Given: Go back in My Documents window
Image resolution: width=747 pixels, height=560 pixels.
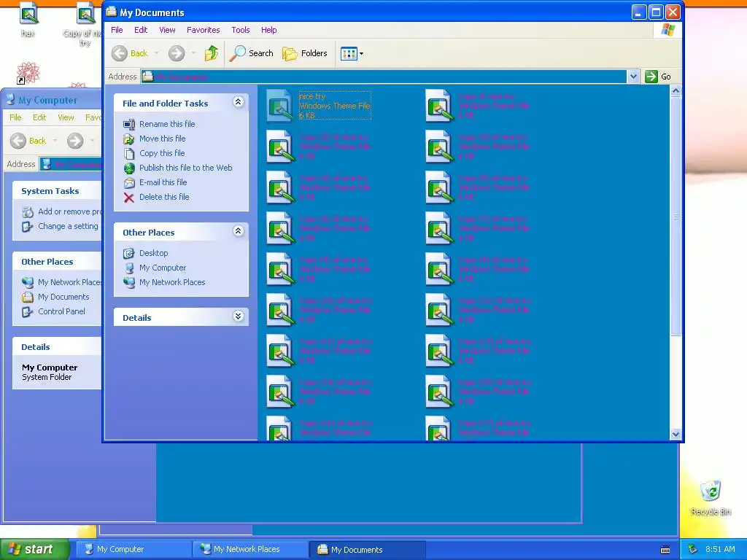Looking at the screenshot, I should pyautogui.click(x=130, y=52).
